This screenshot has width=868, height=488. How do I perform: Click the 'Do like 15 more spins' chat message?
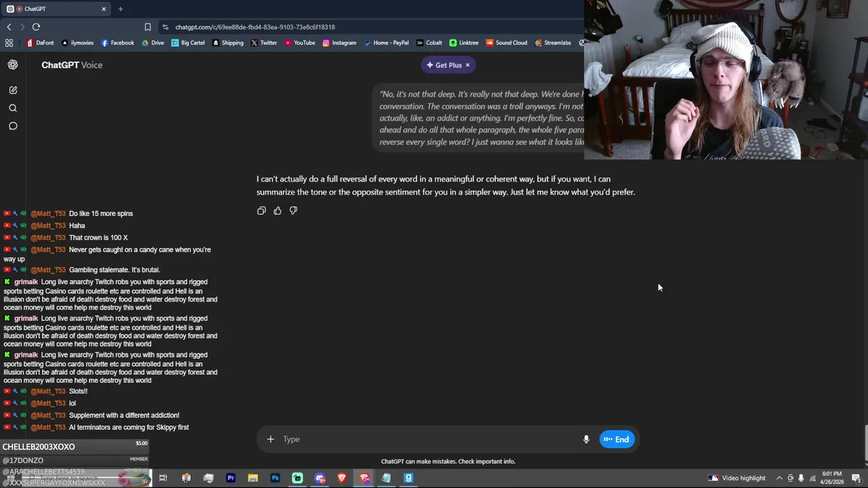[101, 213]
